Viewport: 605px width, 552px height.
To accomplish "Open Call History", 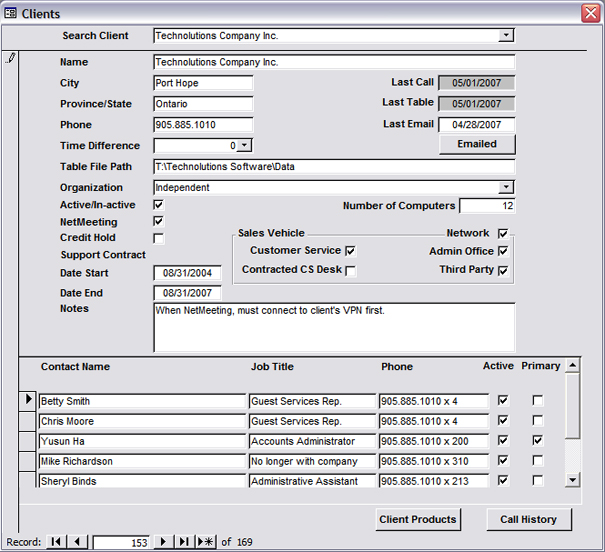I will pyautogui.click(x=529, y=520).
